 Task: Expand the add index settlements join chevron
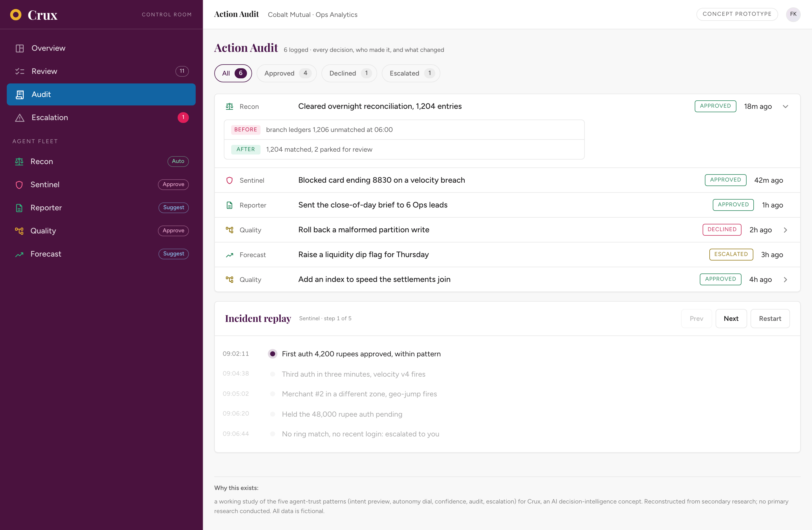(785, 279)
